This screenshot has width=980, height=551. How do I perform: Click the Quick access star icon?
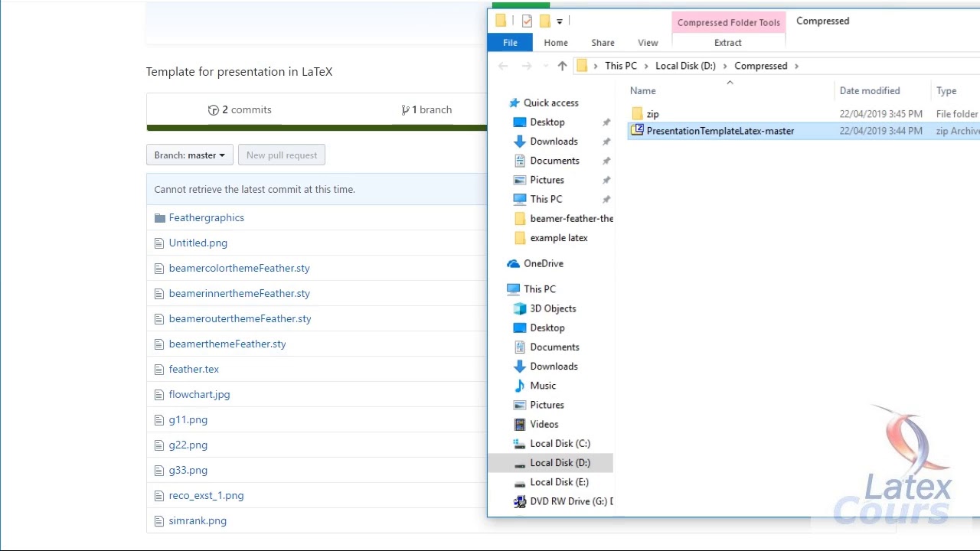point(513,103)
